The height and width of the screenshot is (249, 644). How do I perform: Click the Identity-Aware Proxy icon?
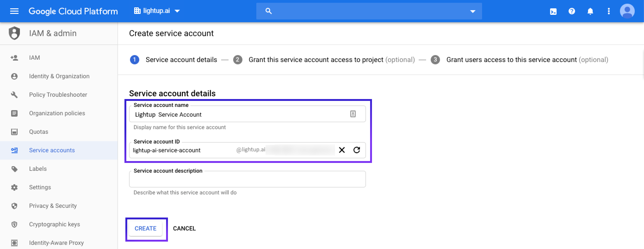pos(14,243)
